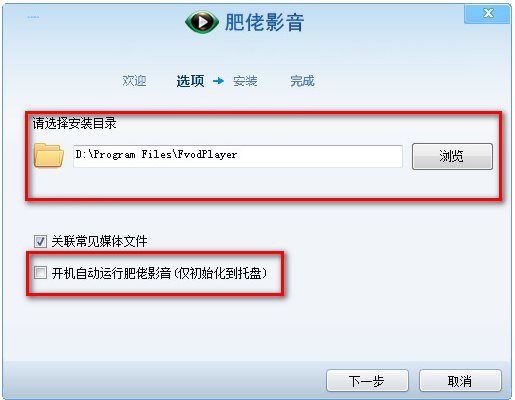Click the blue arrow between 选项 and 安装
This screenshot has width=515, height=400.
click(218, 81)
